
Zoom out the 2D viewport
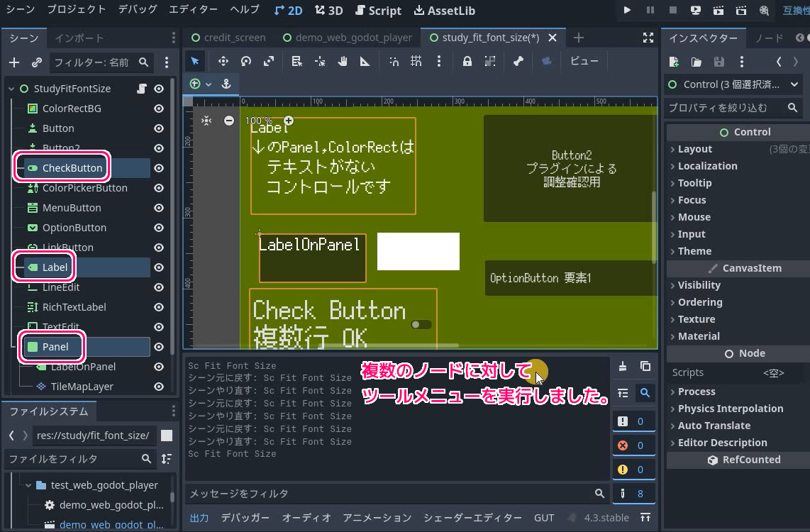pyautogui.click(x=229, y=121)
